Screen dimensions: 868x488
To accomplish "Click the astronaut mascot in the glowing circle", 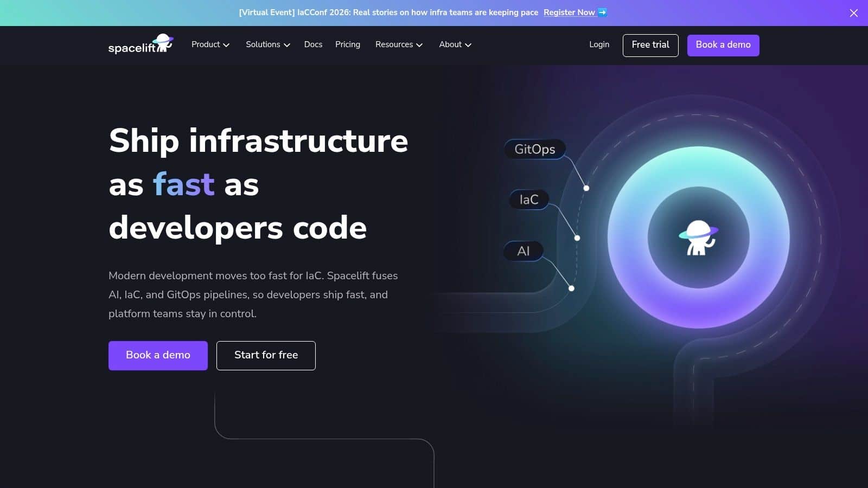I will (699, 237).
